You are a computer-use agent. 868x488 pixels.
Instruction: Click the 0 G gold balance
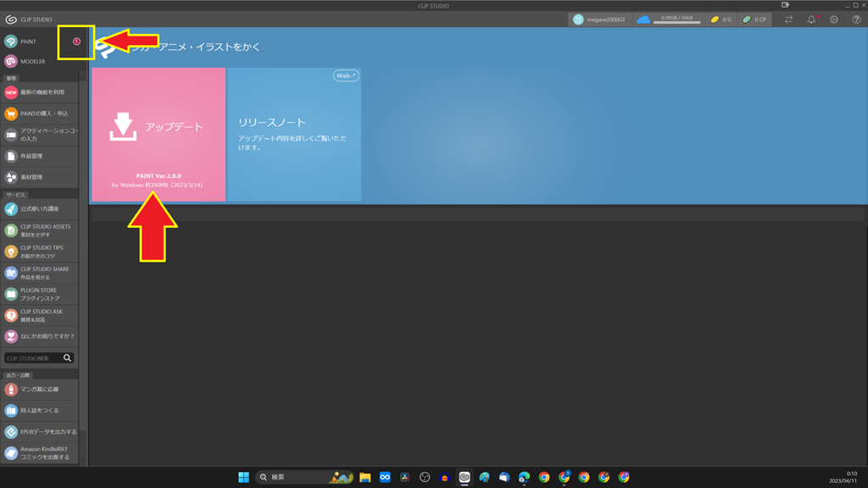[721, 19]
